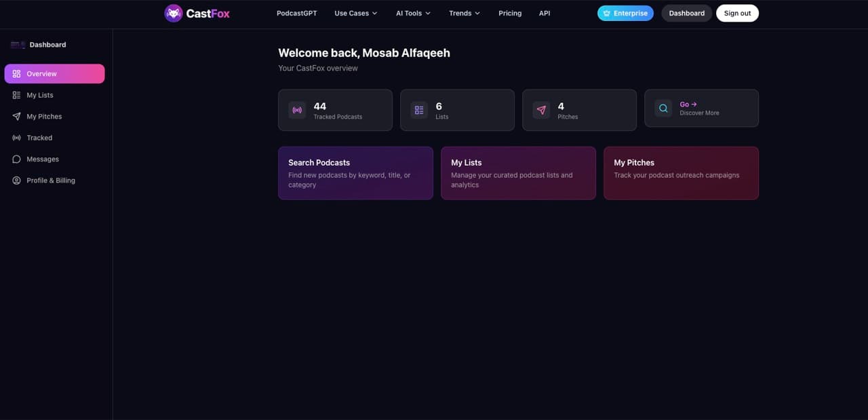868x420 pixels.
Task: Click the CastFox brand name text
Action: [208, 14]
